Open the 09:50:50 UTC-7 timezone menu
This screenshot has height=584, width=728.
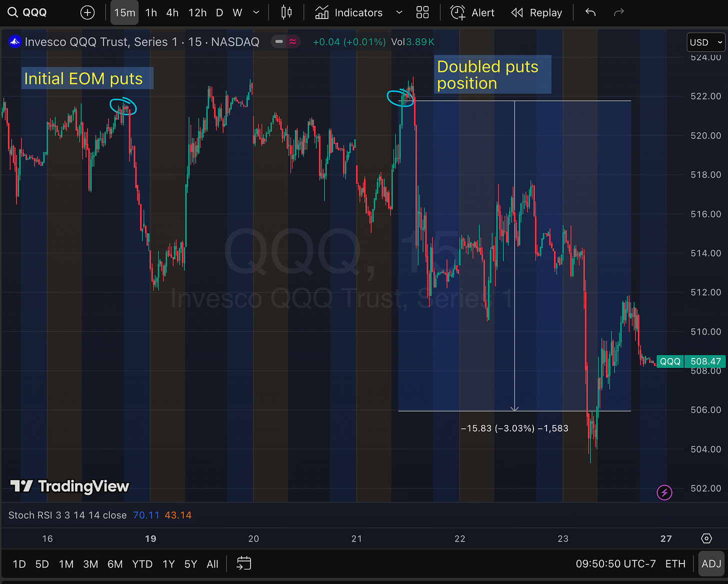click(x=615, y=564)
